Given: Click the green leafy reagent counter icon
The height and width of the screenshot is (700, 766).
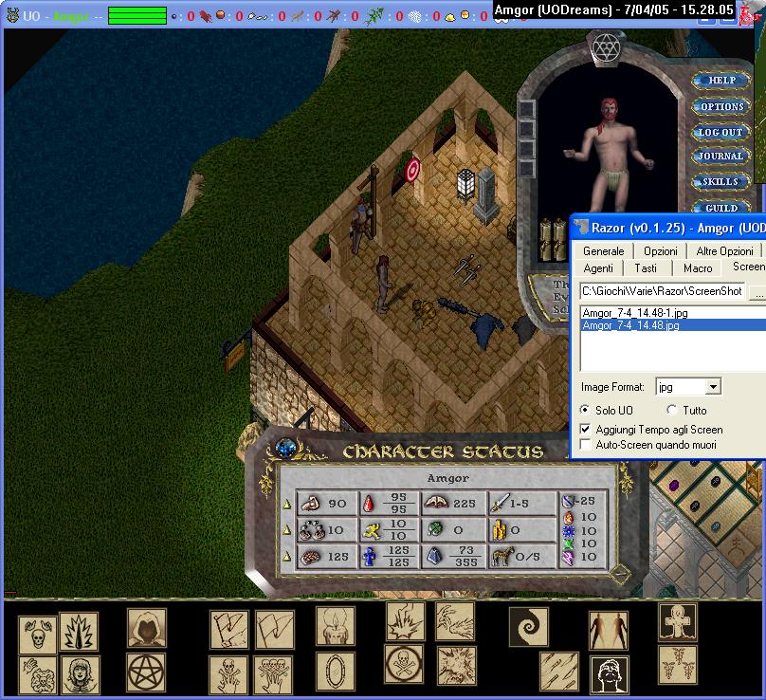Looking at the screenshot, I should click(374, 17).
